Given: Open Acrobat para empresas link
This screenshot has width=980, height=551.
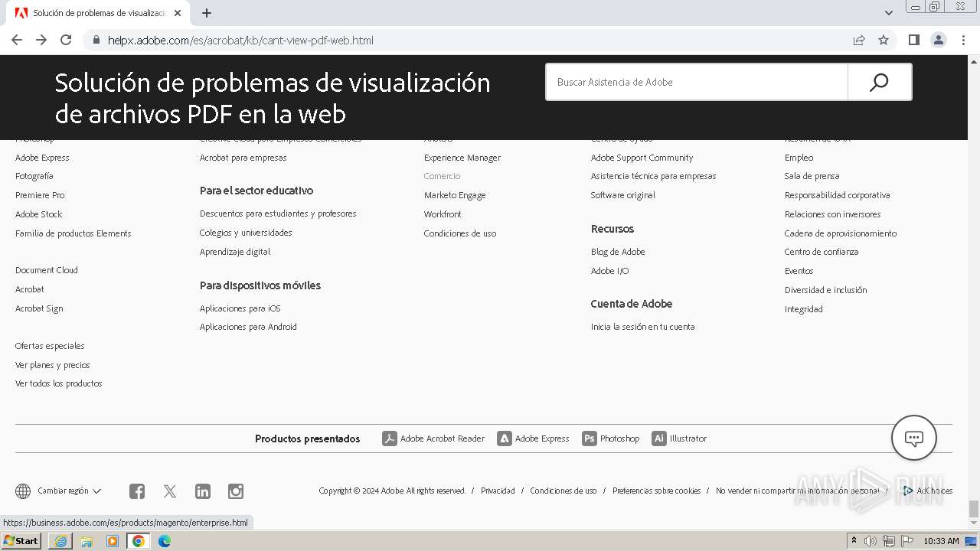Looking at the screenshot, I should point(243,158).
